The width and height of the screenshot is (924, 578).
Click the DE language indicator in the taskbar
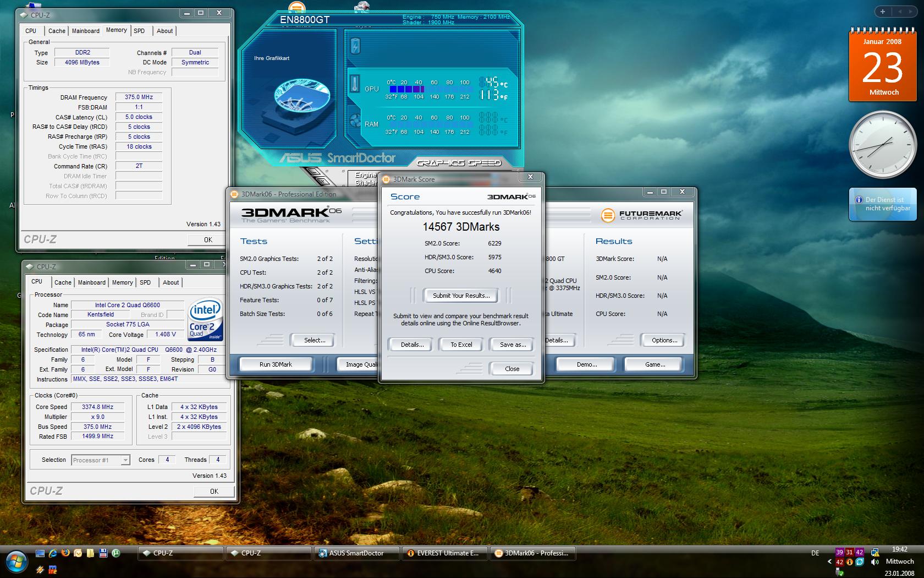point(815,553)
